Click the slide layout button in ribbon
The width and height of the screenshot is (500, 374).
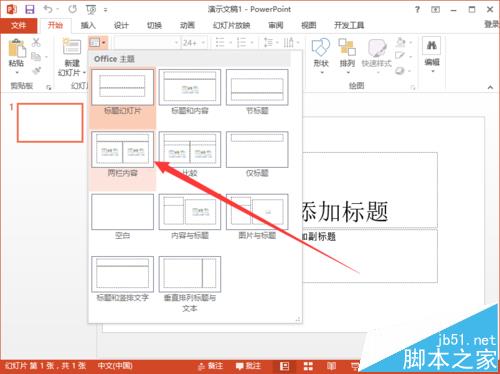(98, 43)
